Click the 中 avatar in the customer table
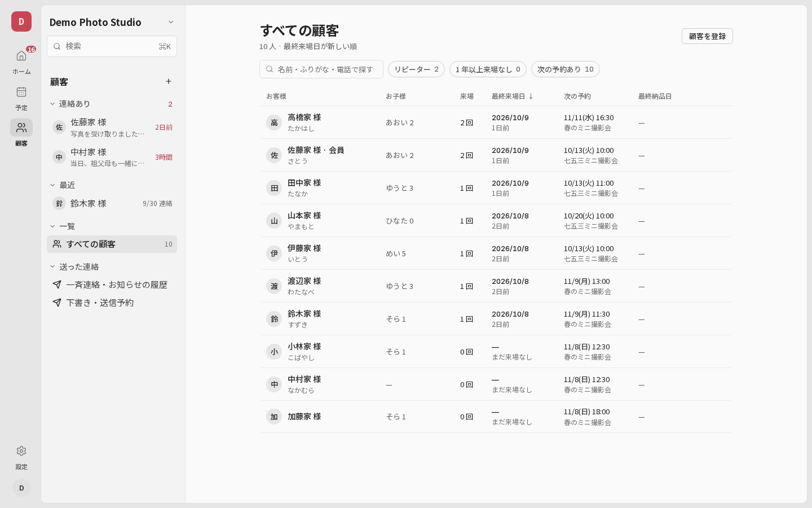The width and height of the screenshot is (812, 508). (x=274, y=384)
